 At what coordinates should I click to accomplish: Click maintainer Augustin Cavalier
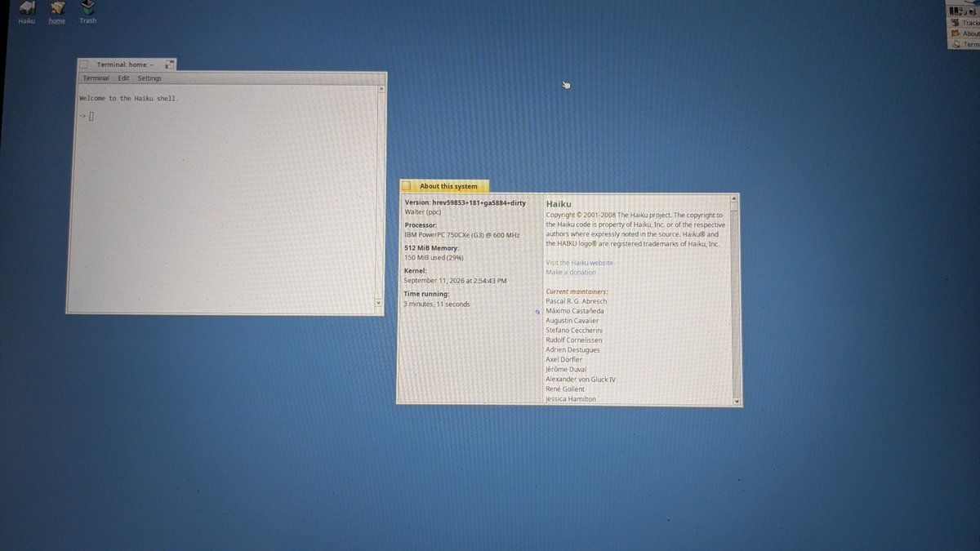[x=573, y=321]
